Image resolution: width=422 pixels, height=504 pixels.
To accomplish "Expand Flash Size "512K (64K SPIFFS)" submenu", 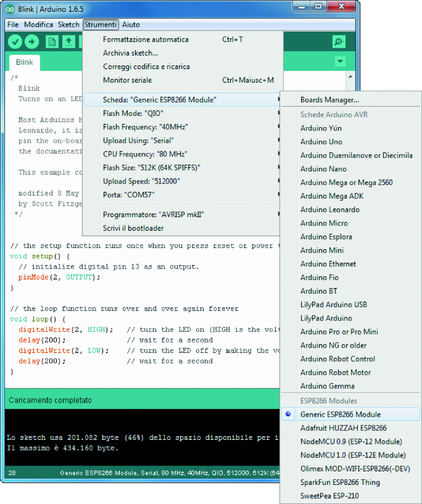I will [182, 168].
